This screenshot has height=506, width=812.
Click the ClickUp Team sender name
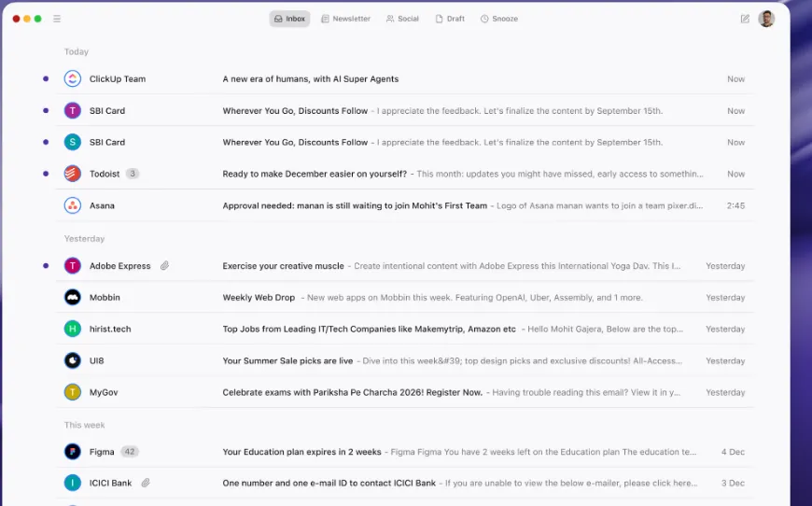point(118,78)
